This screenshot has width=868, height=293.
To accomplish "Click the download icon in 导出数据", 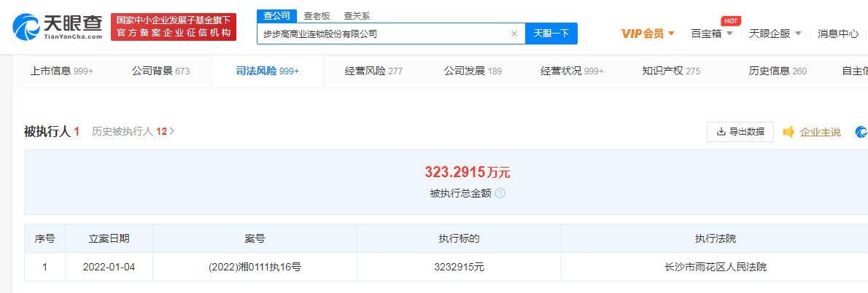I will [721, 132].
